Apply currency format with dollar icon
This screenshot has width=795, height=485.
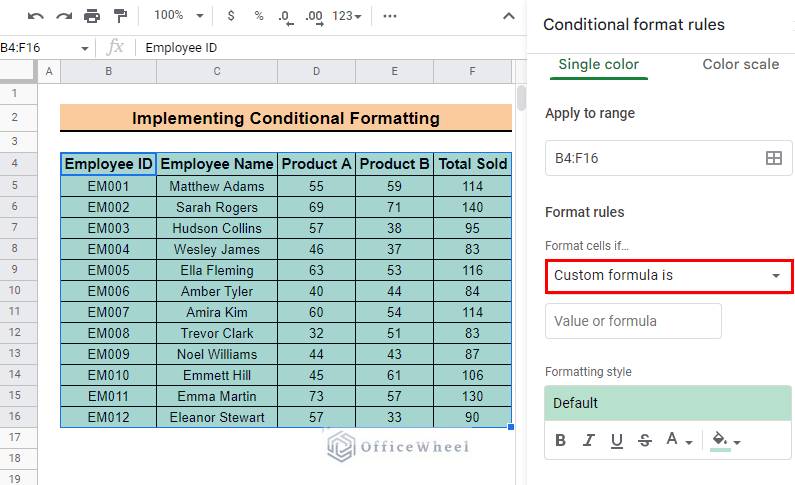click(231, 16)
